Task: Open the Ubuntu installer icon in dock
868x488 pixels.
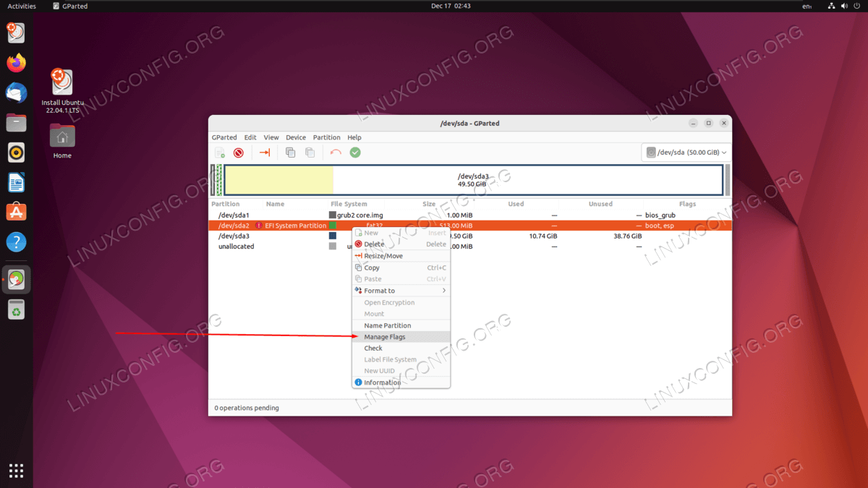Action: tap(16, 32)
